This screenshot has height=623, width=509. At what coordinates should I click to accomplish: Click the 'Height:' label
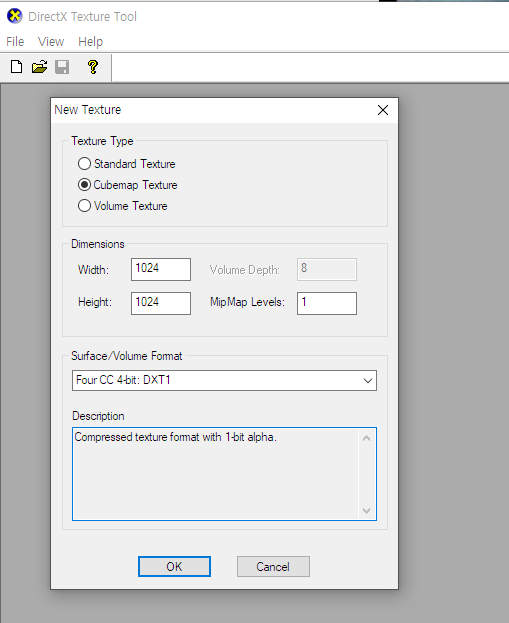tap(95, 302)
